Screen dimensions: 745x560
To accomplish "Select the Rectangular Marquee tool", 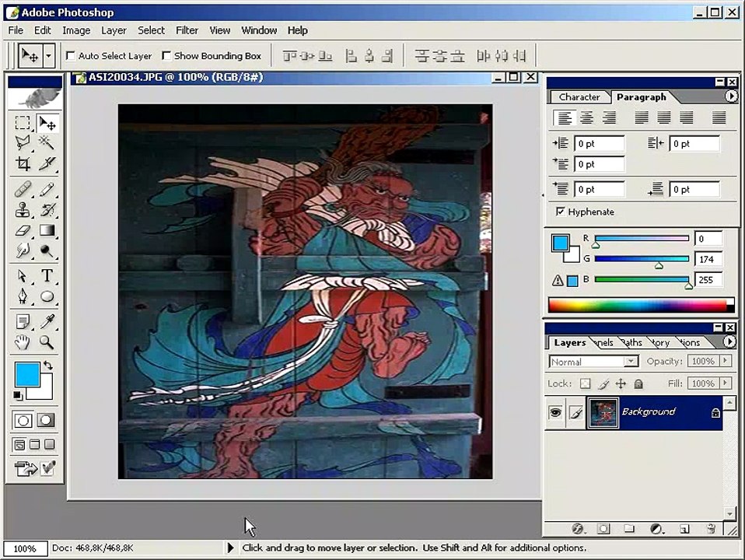I will pos(23,123).
